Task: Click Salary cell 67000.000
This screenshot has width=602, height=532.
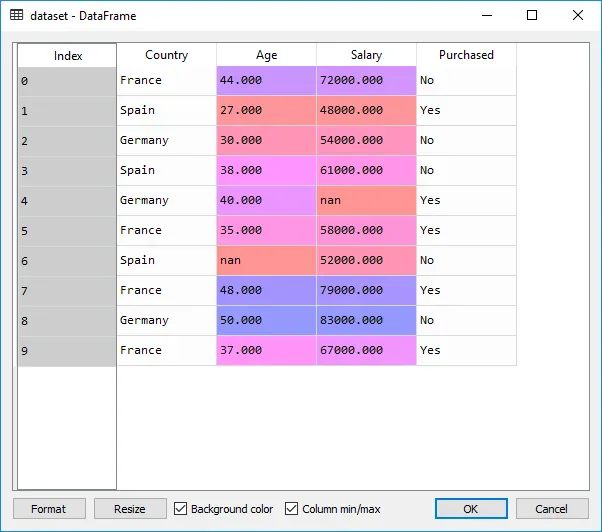Action: [366, 350]
